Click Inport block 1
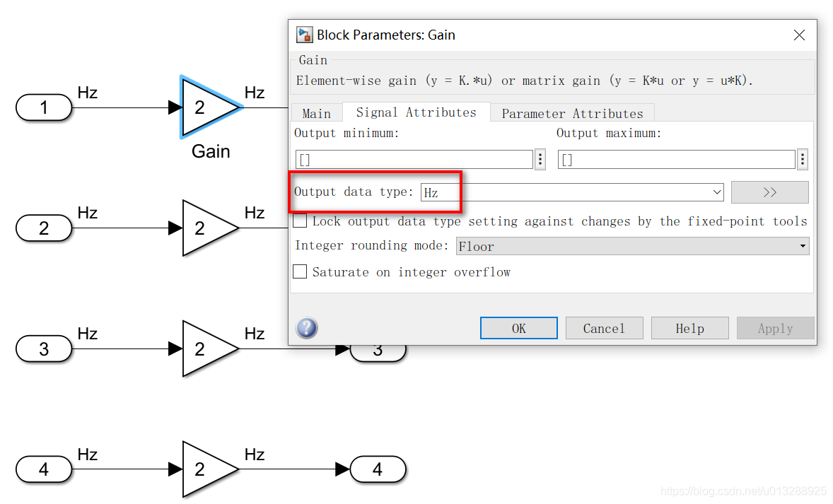 [44, 108]
